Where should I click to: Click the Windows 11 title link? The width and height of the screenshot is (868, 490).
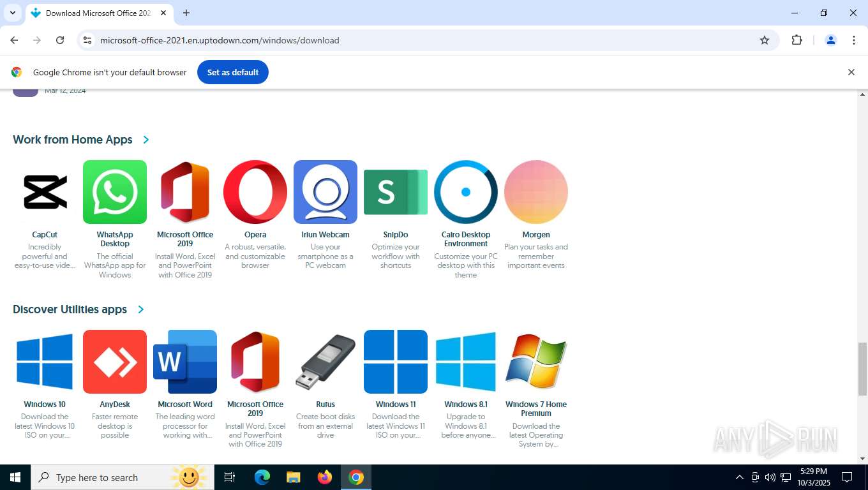tap(396, 405)
